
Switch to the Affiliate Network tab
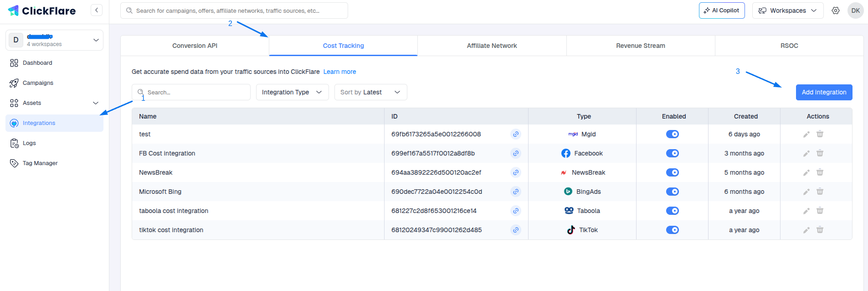[x=492, y=46]
